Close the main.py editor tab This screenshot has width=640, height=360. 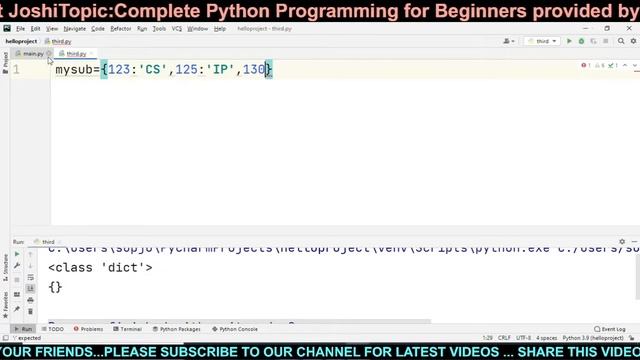click(49, 53)
